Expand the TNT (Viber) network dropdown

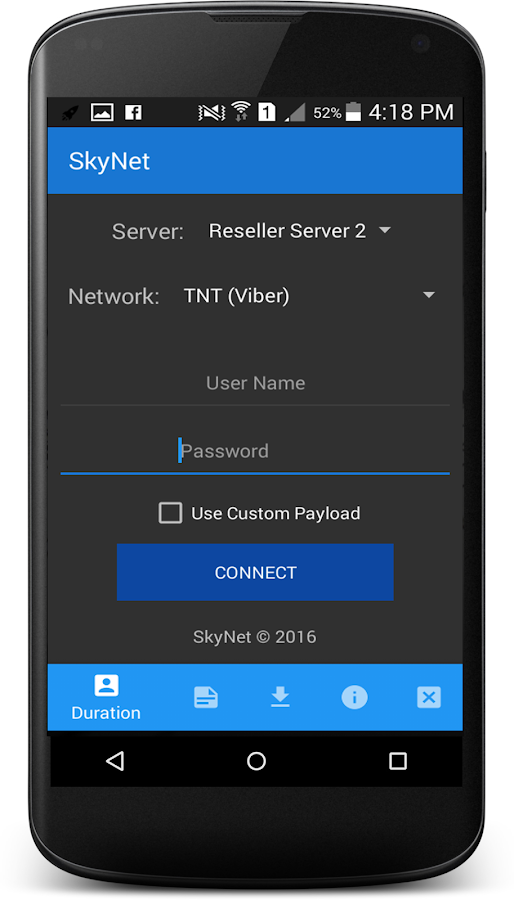[310, 296]
